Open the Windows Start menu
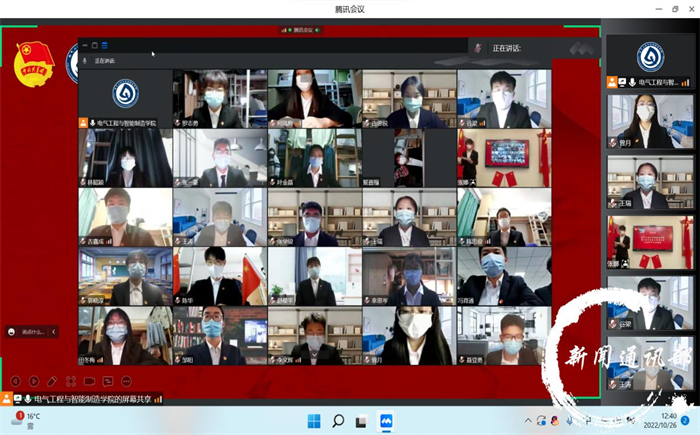 tap(314, 421)
